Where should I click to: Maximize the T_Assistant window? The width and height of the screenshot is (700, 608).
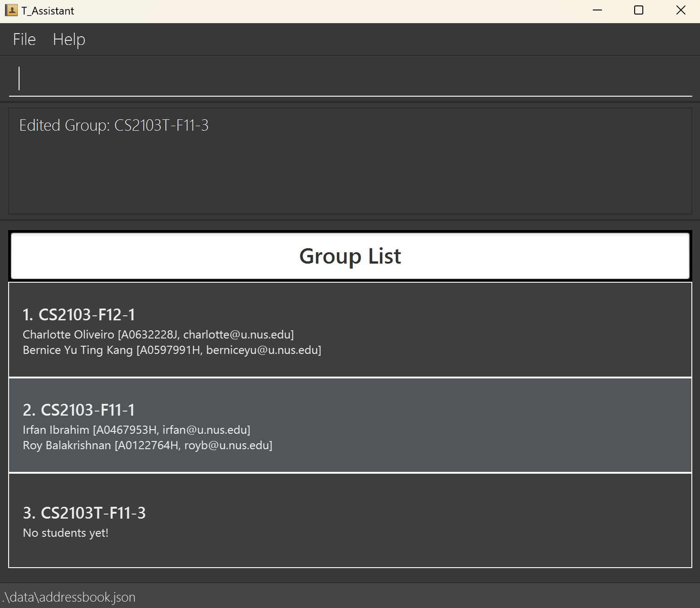pos(638,10)
